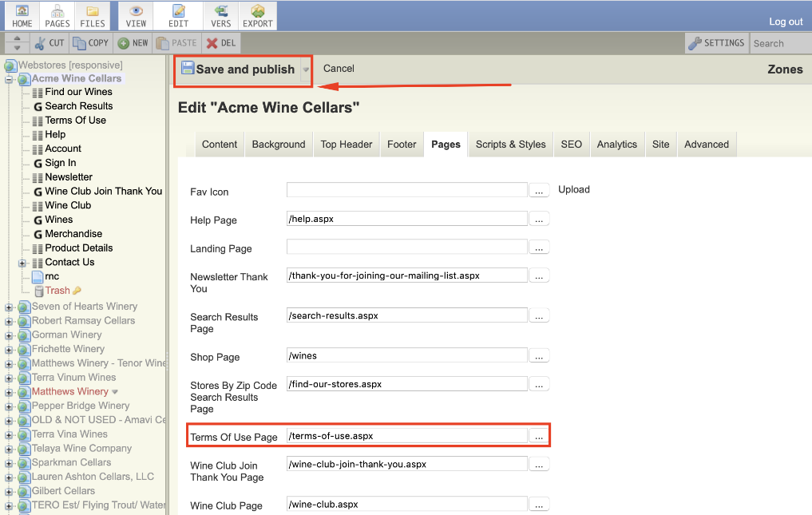The height and width of the screenshot is (515, 812).
Task: Click into the Search box
Action: pyautogui.click(x=781, y=44)
